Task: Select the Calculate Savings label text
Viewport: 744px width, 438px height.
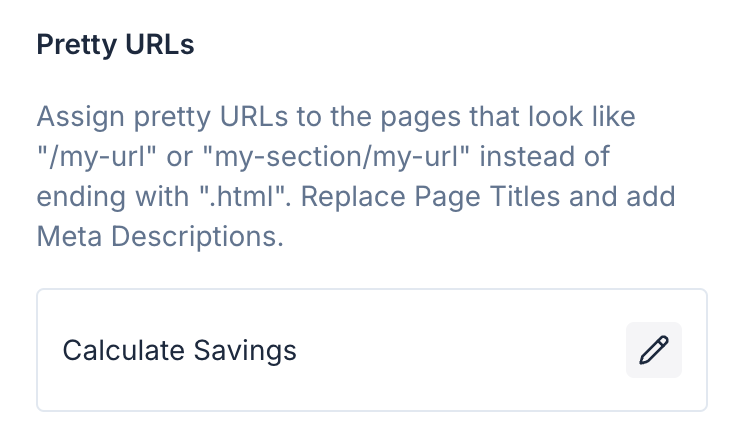Action: pyautogui.click(x=180, y=350)
